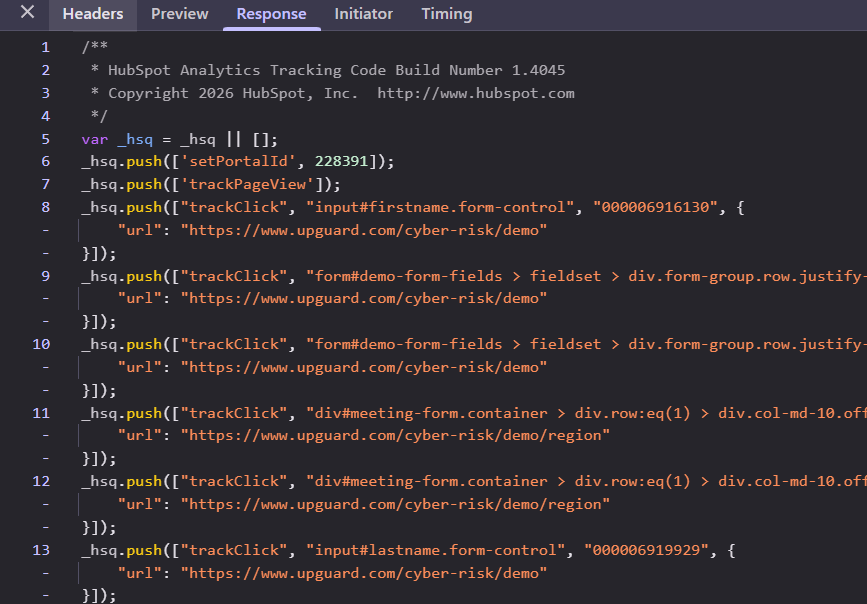The image size is (867, 604).
Task: Switch to the Headers tab
Action: [x=92, y=14]
